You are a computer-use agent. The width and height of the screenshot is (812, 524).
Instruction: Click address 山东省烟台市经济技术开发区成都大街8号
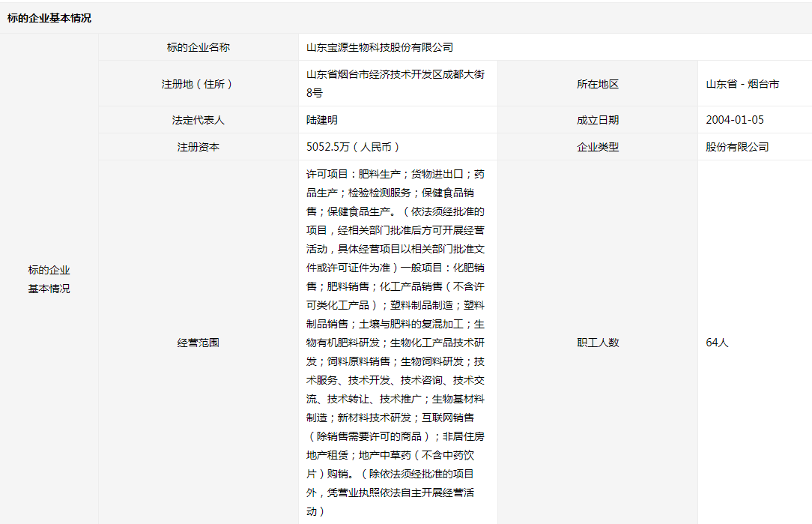pos(396,83)
